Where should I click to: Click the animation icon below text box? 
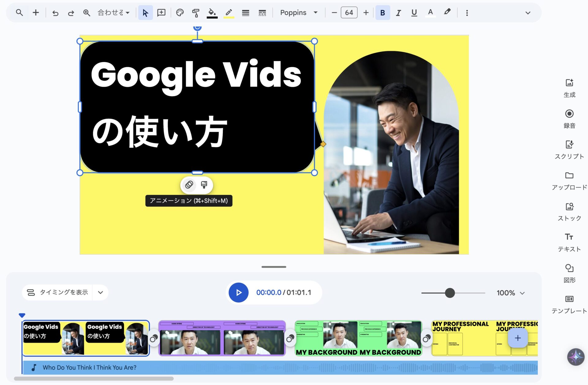pos(189,185)
